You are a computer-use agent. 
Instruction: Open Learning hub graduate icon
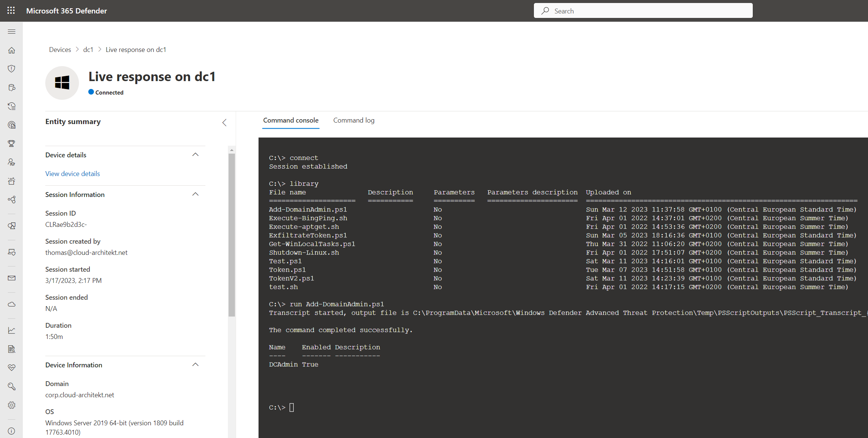click(x=12, y=162)
